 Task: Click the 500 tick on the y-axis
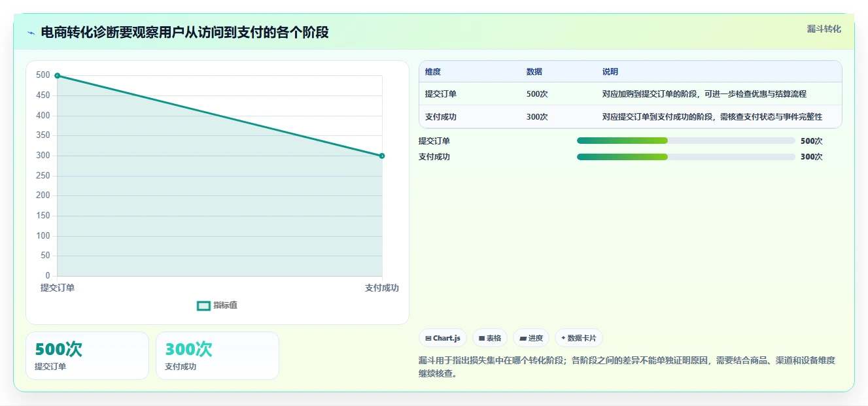pos(43,75)
